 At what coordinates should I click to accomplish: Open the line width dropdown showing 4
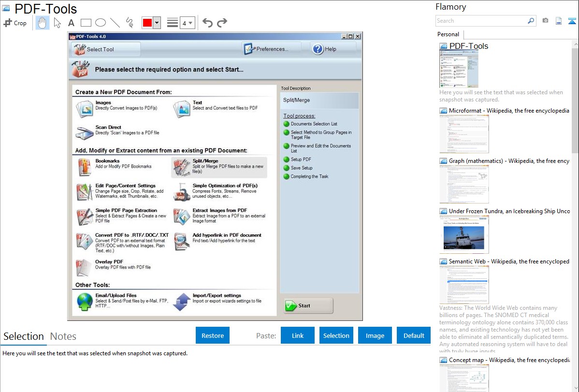(187, 23)
